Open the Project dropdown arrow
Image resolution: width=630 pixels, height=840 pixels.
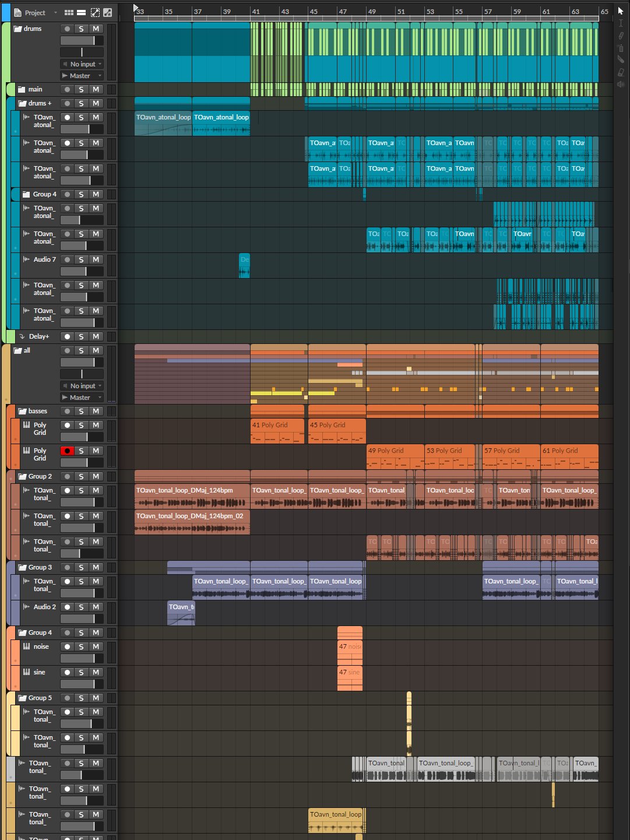coord(55,13)
